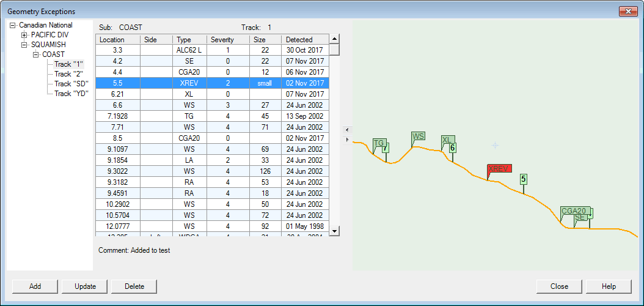Click the red XREV flag on map
The height and width of the screenshot is (306, 644).
click(x=499, y=169)
